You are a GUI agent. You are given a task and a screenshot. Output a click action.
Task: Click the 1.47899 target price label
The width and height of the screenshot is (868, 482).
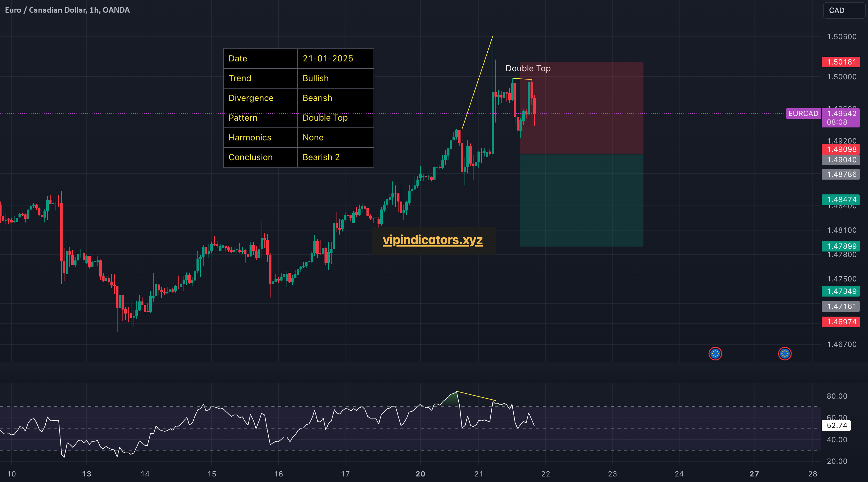[841, 246]
